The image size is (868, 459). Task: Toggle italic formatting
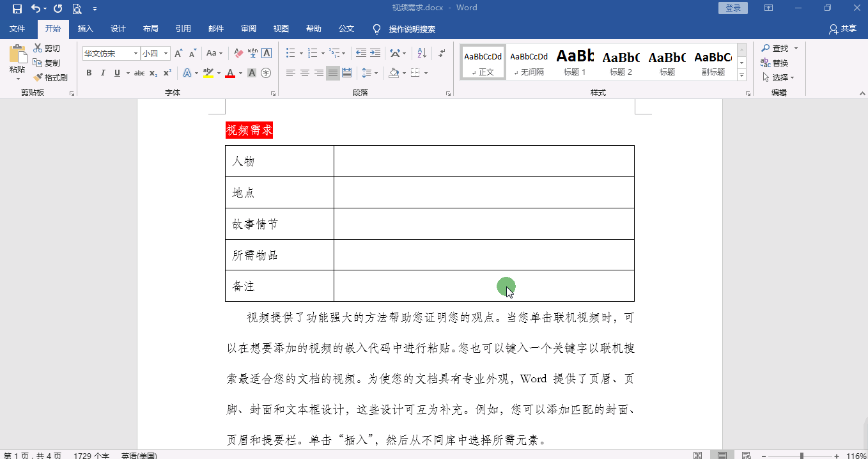point(103,73)
